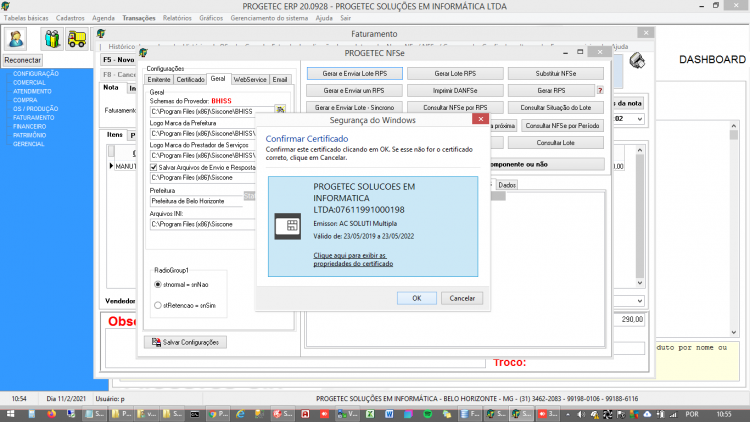This screenshot has height=422, width=750.
Task: Open Gerenciamento do sistema menu
Action: tap(269, 18)
